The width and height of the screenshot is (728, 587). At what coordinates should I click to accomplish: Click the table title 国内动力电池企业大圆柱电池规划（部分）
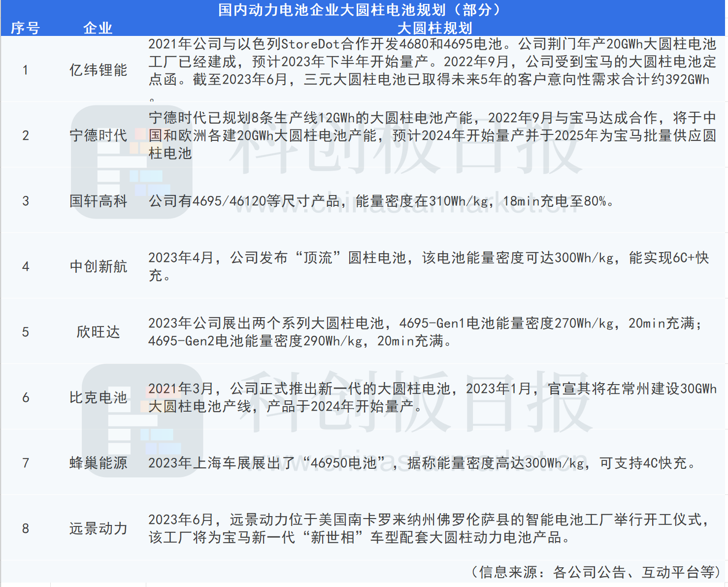click(x=360, y=9)
